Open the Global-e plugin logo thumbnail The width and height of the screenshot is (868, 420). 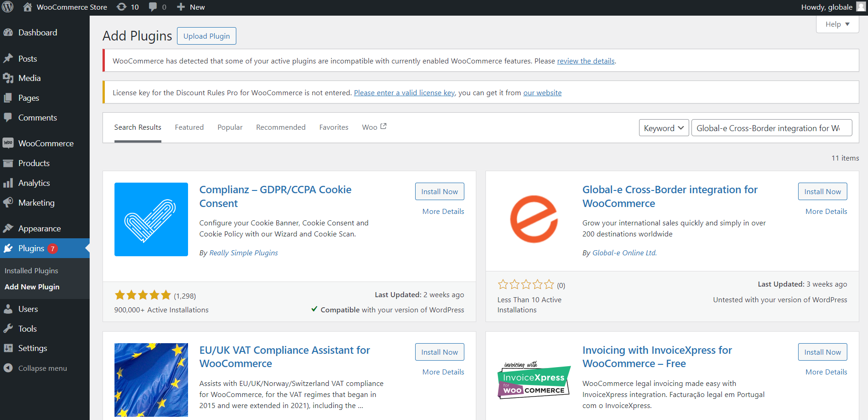pos(534,219)
